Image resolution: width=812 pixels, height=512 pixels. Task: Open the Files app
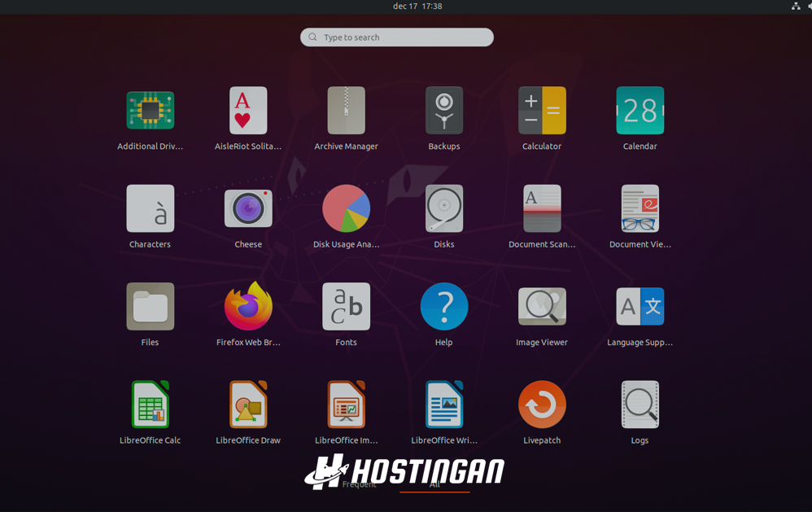(x=151, y=306)
